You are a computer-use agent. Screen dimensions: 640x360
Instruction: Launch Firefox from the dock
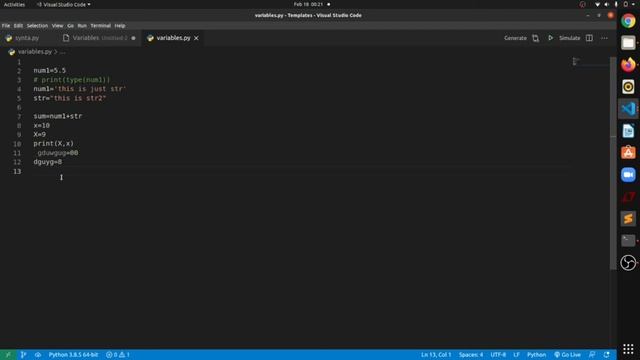coord(628,64)
